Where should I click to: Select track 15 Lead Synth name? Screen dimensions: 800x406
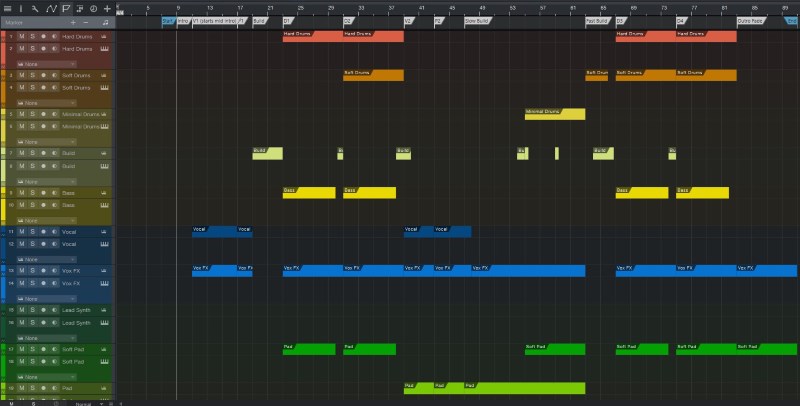76,310
